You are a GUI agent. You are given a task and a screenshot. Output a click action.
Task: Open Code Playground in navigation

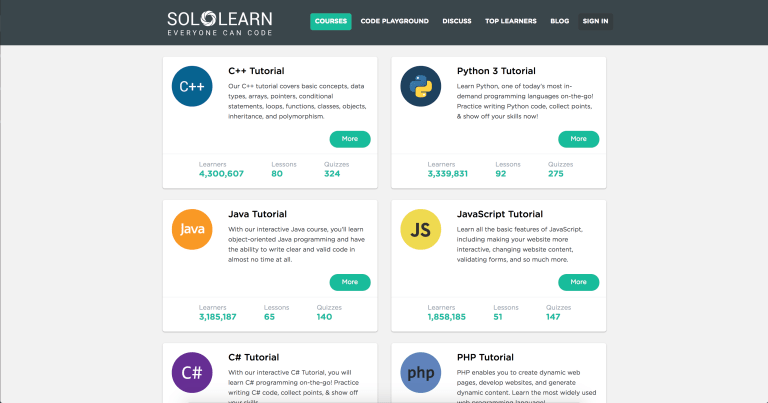(394, 21)
